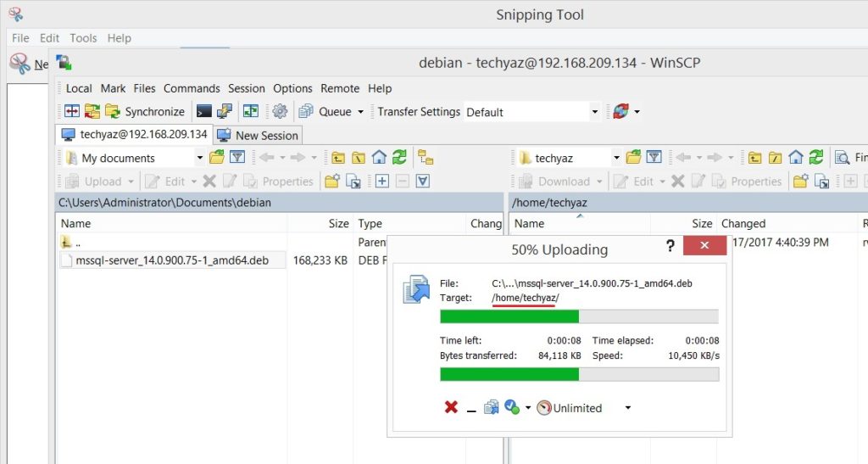The height and width of the screenshot is (464, 868).
Task: Click the move to background queue icon
Action: pos(492,408)
